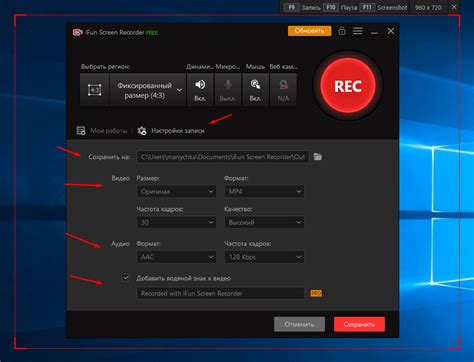
Task: Uncheck Добавить водяной знак к видео checkbox
Action: tap(125, 277)
